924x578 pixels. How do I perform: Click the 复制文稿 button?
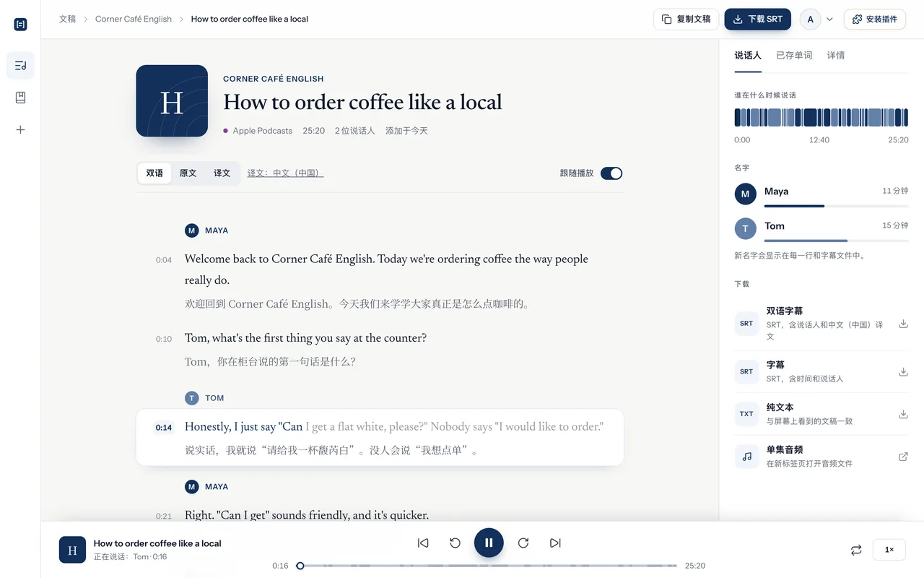[686, 20]
